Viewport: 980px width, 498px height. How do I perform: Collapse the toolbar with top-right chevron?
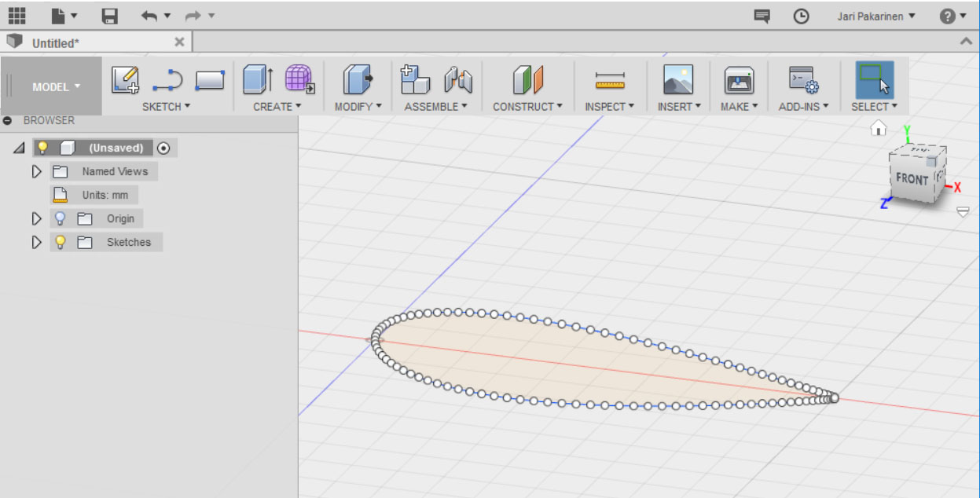point(965,41)
